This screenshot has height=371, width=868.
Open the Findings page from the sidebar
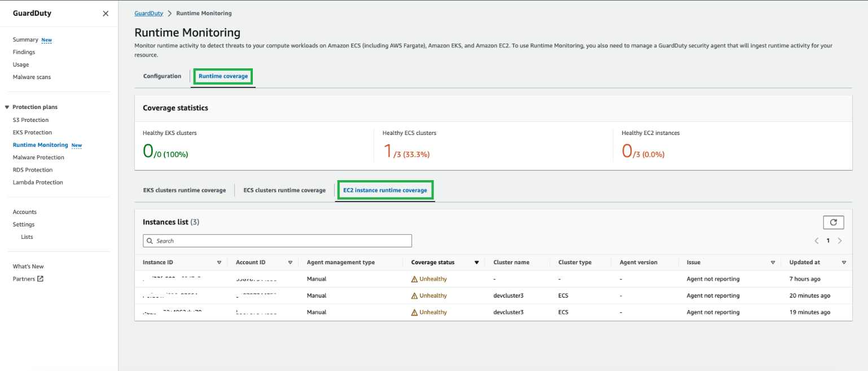[24, 51]
